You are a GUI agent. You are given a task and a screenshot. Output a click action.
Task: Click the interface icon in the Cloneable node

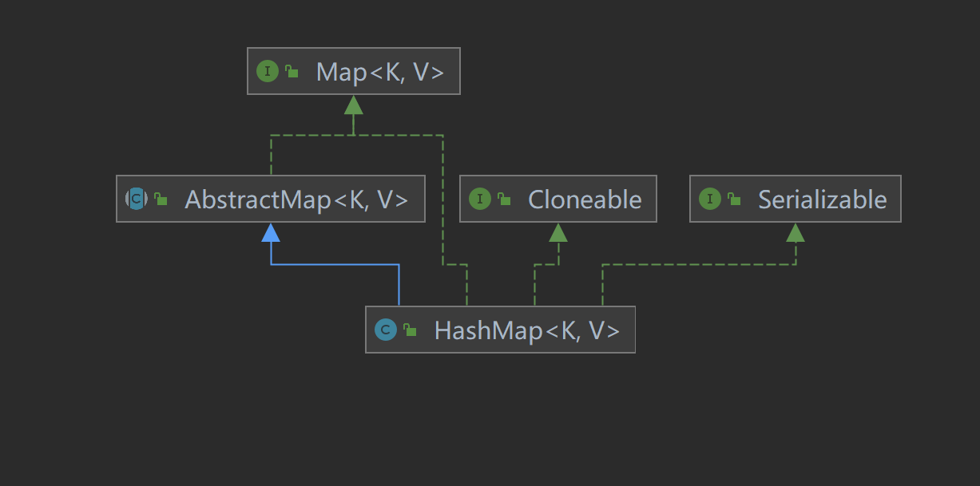(x=479, y=199)
